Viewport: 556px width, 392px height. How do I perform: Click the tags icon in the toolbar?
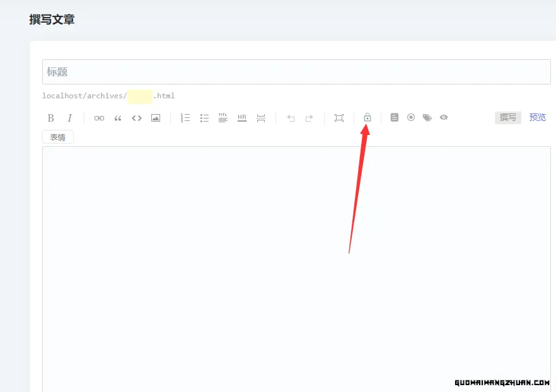click(427, 118)
